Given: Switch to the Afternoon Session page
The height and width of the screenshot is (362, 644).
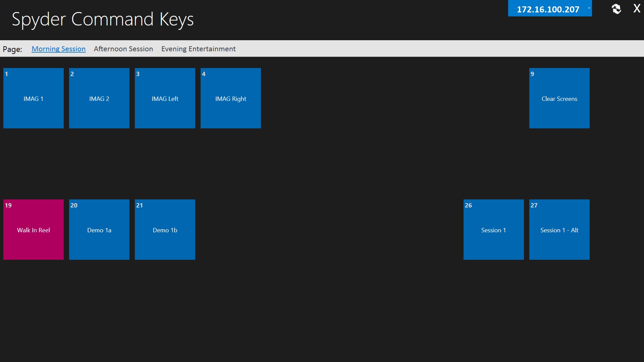Looking at the screenshot, I should pyautogui.click(x=123, y=49).
